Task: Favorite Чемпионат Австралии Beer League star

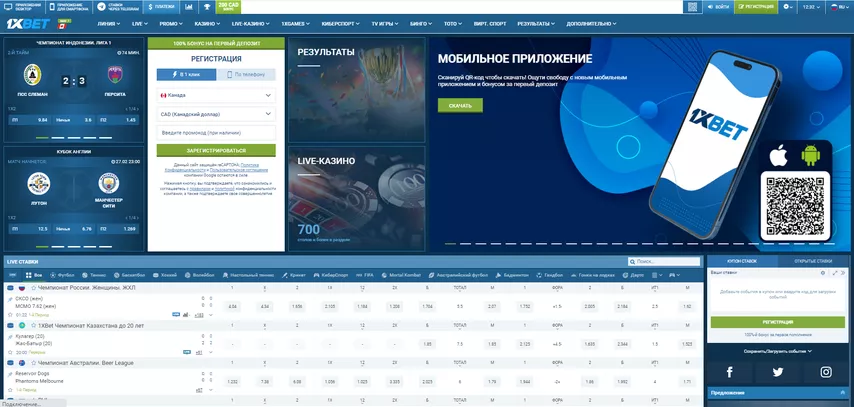Action: [x=34, y=363]
